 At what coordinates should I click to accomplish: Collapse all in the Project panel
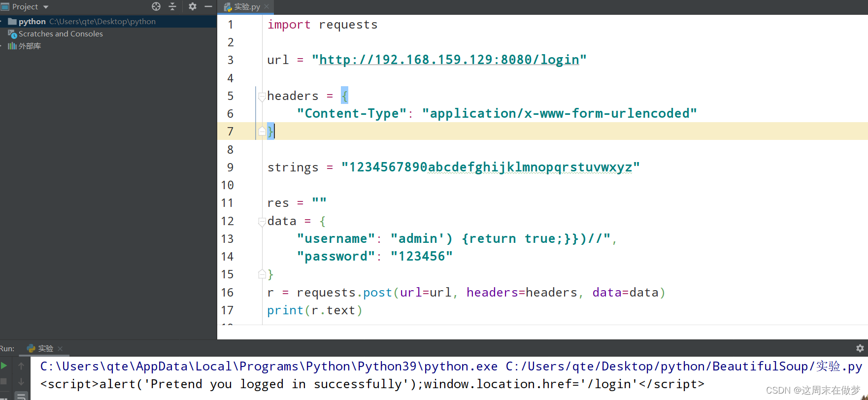tap(172, 6)
